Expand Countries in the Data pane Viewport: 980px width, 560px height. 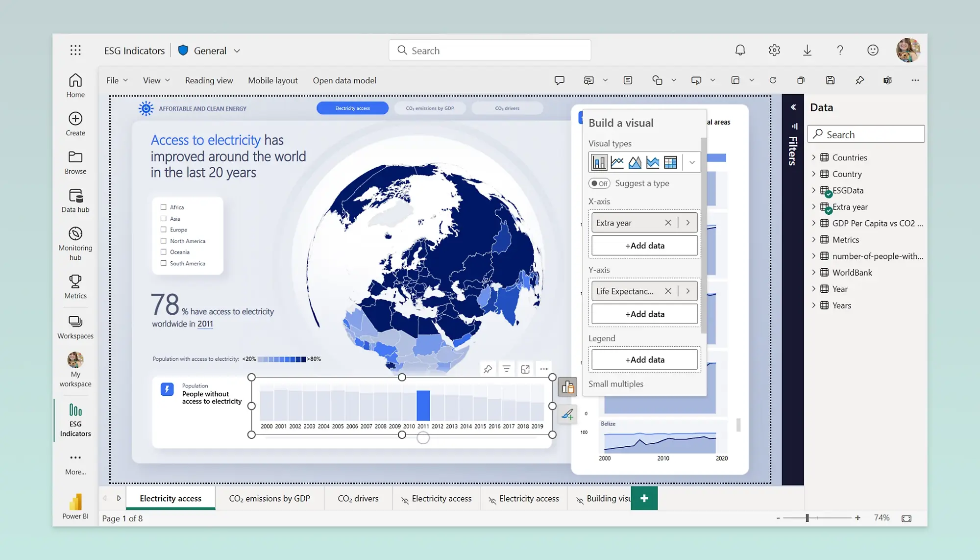[815, 157]
